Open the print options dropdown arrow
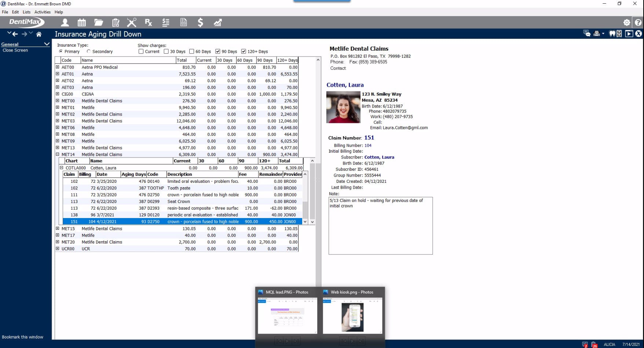The width and height of the screenshot is (644, 348). (x=602, y=33)
